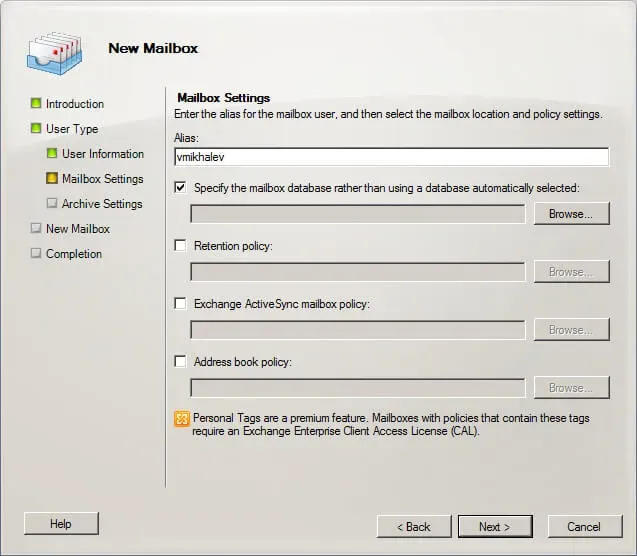Viewport: 637px width, 556px height.
Task: Click the New Mailbox wizard mailbox icon
Action: (x=54, y=53)
